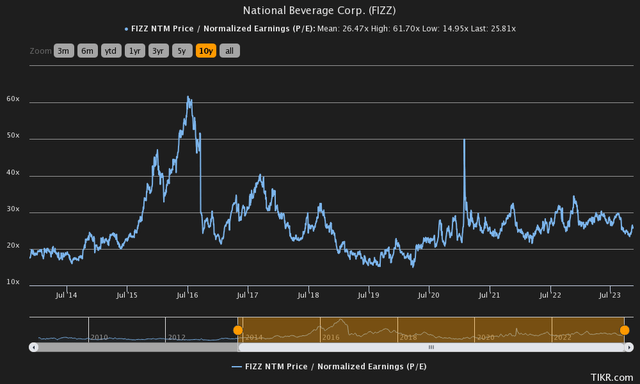Screen dimensions: 640x384
Task: Click the Jul '20 x-axis label
Action: 429,295
